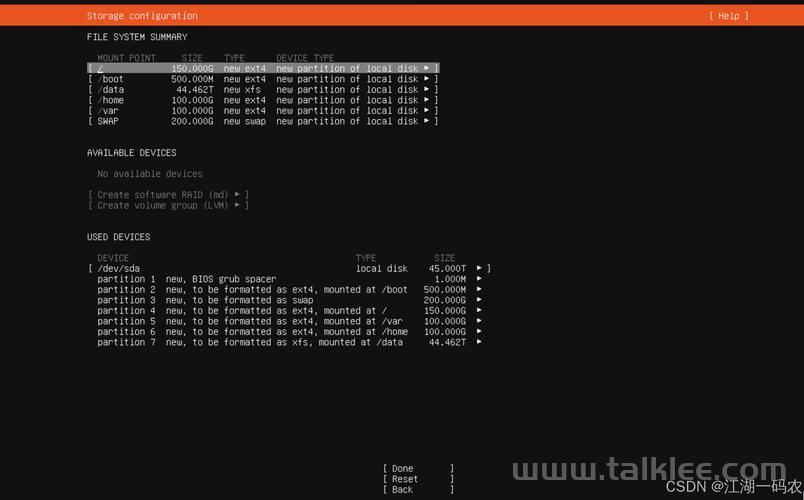Go back with the Back button

(418, 489)
